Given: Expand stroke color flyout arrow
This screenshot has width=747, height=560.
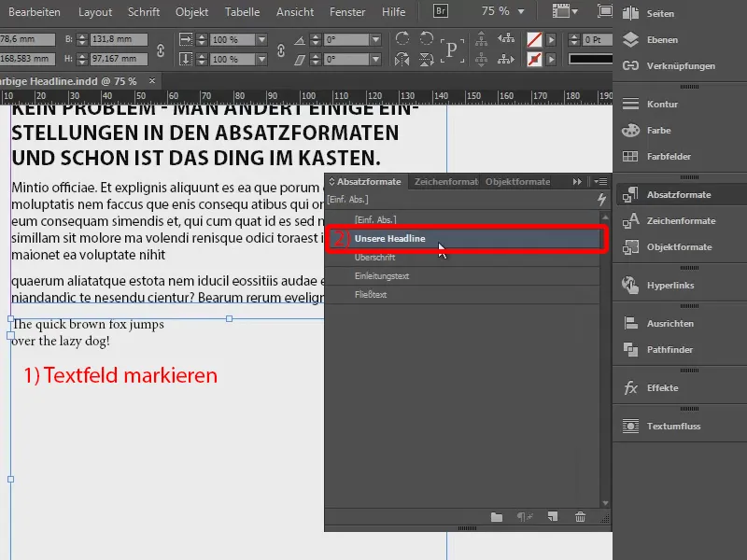Looking at the screenshot, I should 551,59.
